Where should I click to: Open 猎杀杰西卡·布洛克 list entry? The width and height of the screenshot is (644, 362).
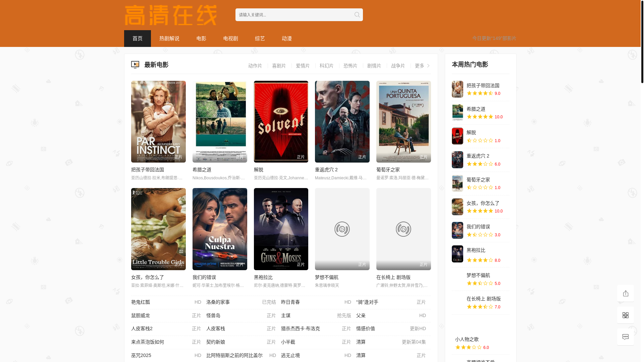[300, 328]
